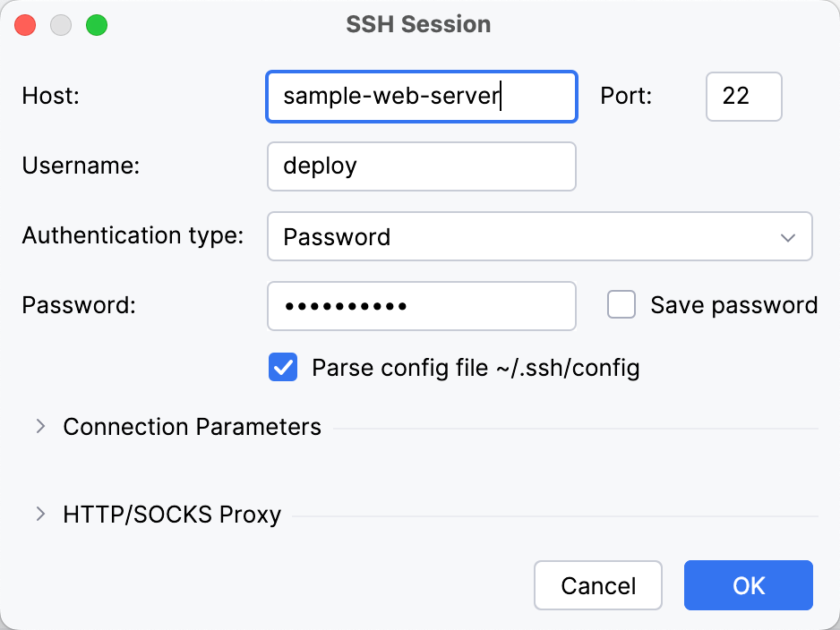This screenshot has height=630, width=840.
Task: Click the yellow minimize traffic light
Action: pyautogui.click(x=61, y=25)
